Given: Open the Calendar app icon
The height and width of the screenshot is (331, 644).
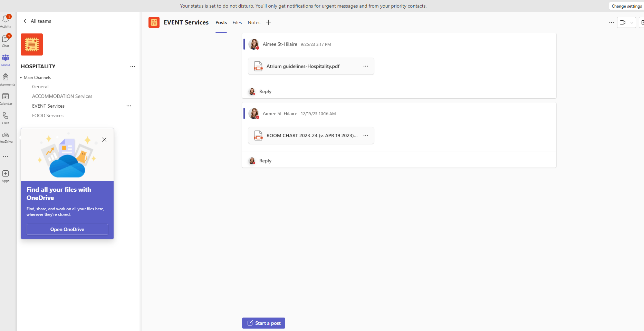Looking at the screenshot, I should (6, 98).
